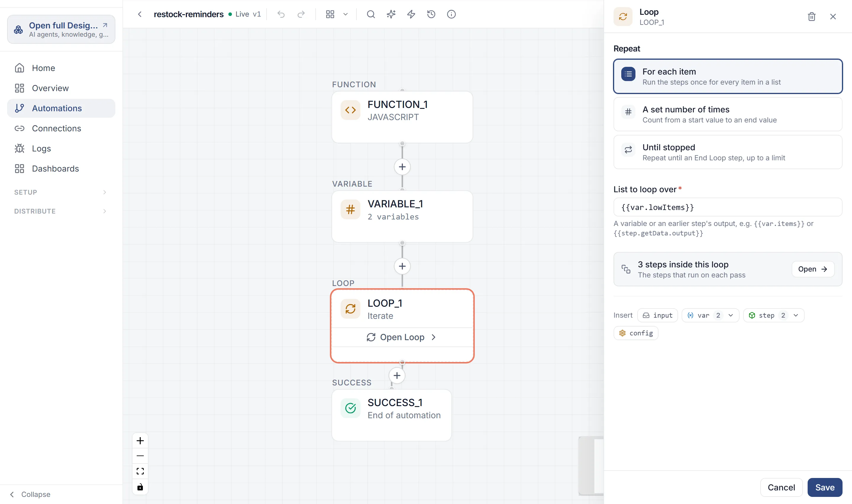Open Loop on the LOOP_1 node
Image resolution: width=852 pixels, height=504 pixels.
tap(402, 337)
